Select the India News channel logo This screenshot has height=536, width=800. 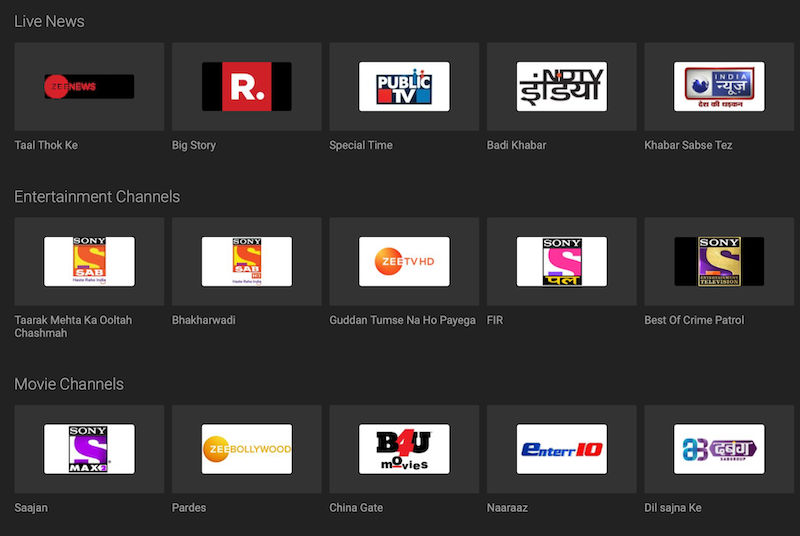[x=719, y=86]
